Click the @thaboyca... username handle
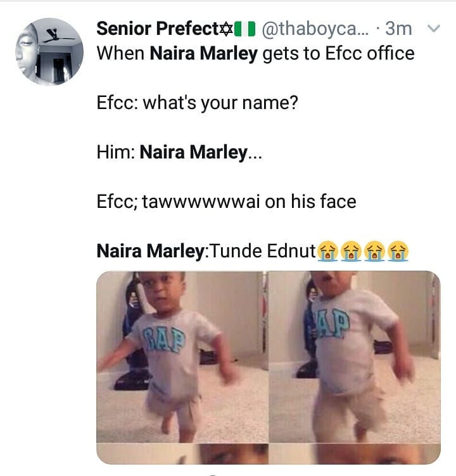This screenshot has width=456, height=476. 313,29
